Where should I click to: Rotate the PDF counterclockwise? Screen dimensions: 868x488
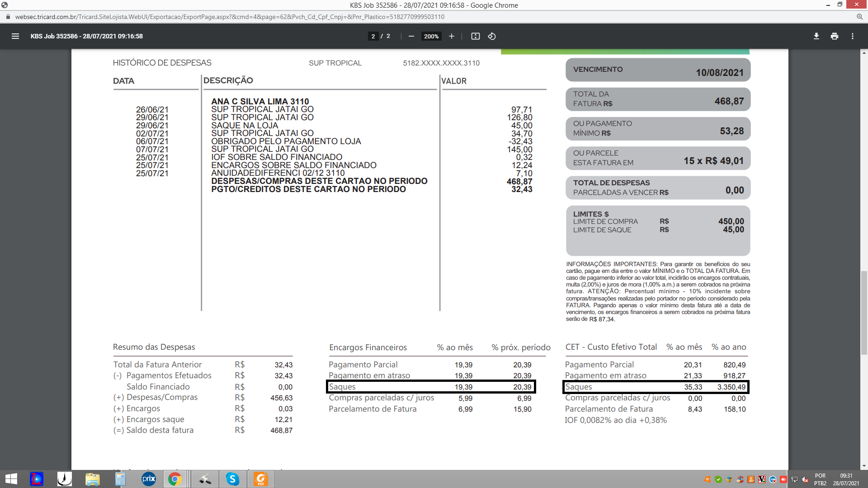pyautogui.click(x=492, y=36)
